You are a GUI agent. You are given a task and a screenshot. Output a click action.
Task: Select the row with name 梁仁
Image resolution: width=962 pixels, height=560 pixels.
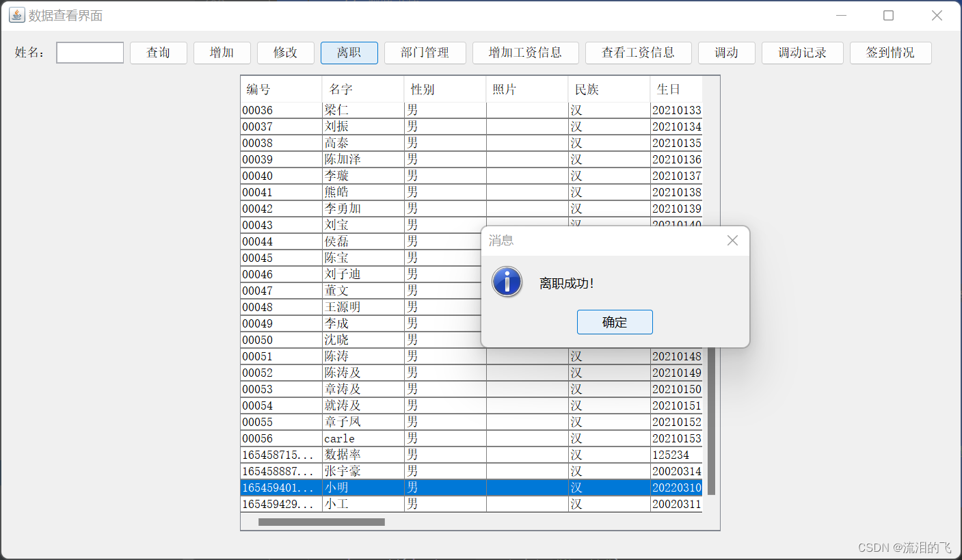click(x=471, y=110)
